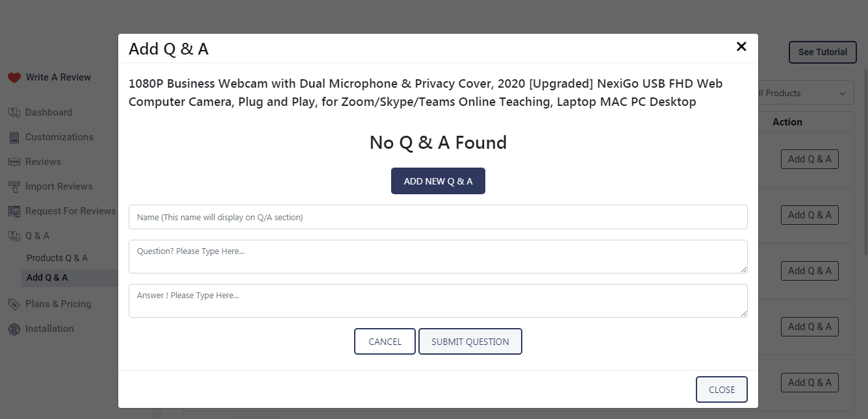The width and height of the screenshot is (868, 419).
Task: Click into the Question text area
Action: tap(438, 257)
